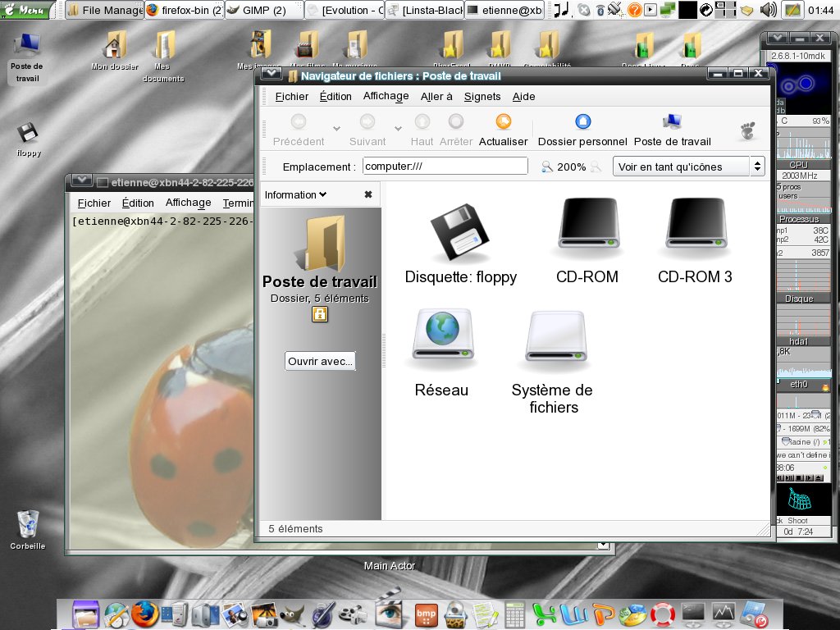840x630 pixels.
Task: Click the orange question mark tray icon
Action: 634,10
